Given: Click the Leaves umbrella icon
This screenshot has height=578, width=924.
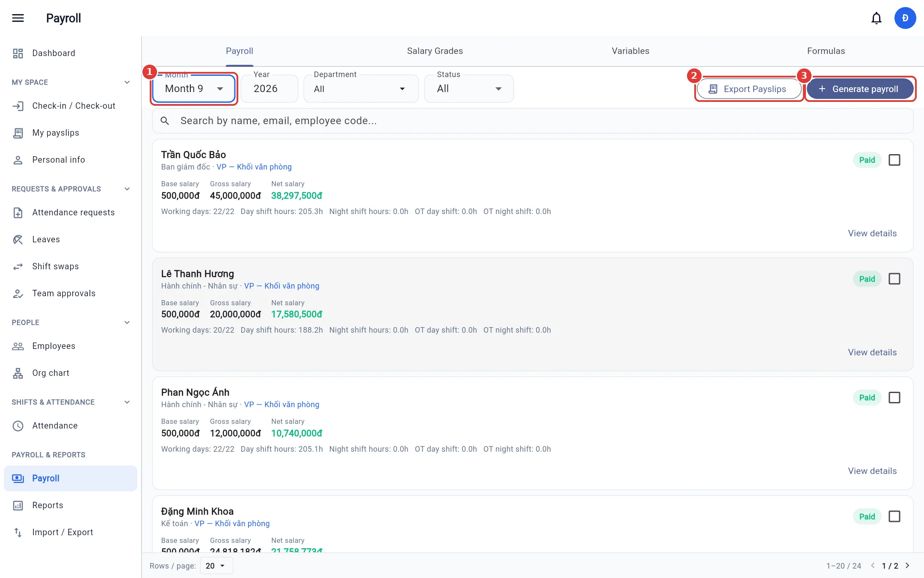Looking at the screenshot, I should pos(18,239).
